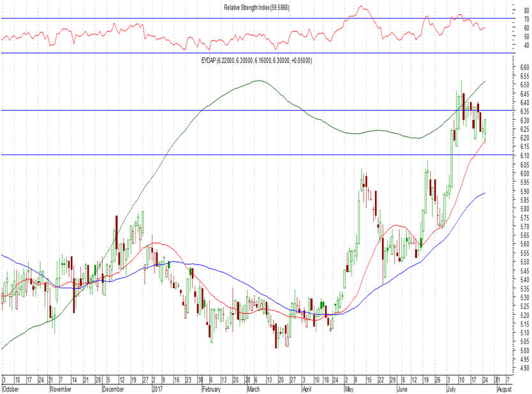Click the 5.25 price axis label
The width and height of the screenshot is (532, 394).
524,306
